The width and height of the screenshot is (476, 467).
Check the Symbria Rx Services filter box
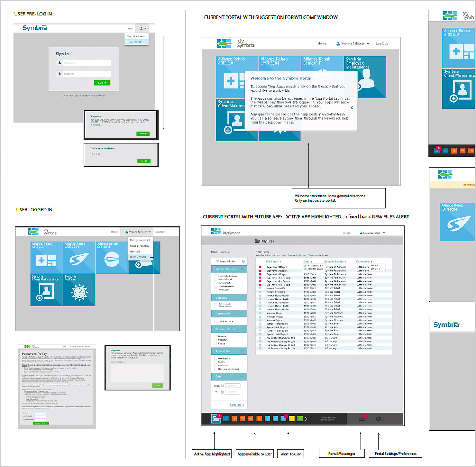click(216, 276)
